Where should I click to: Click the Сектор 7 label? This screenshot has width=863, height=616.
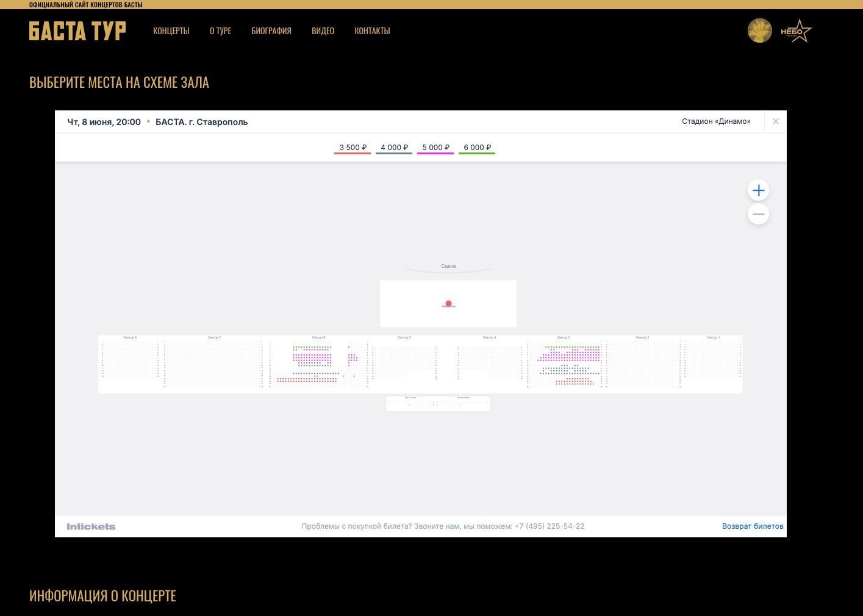click(x=214, y=337)
